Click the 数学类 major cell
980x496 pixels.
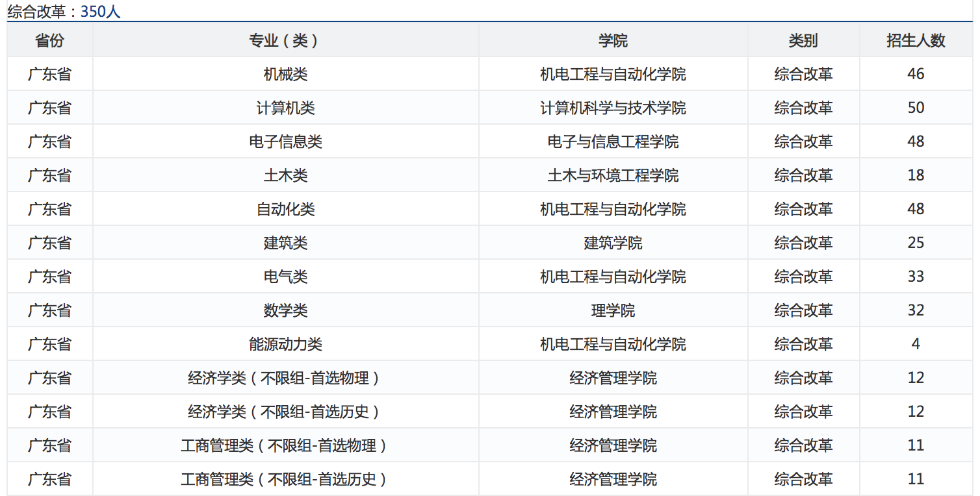point(285,310)
